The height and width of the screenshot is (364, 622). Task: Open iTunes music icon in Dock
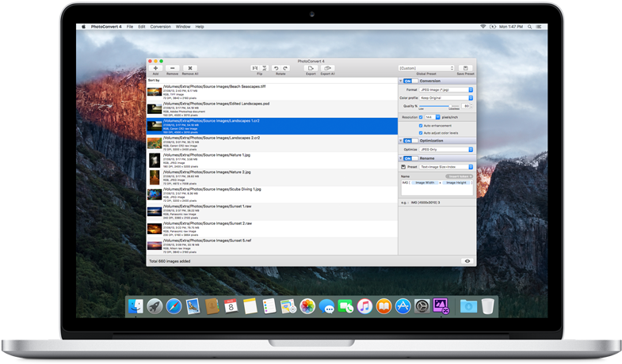click(x=364, y=306)
